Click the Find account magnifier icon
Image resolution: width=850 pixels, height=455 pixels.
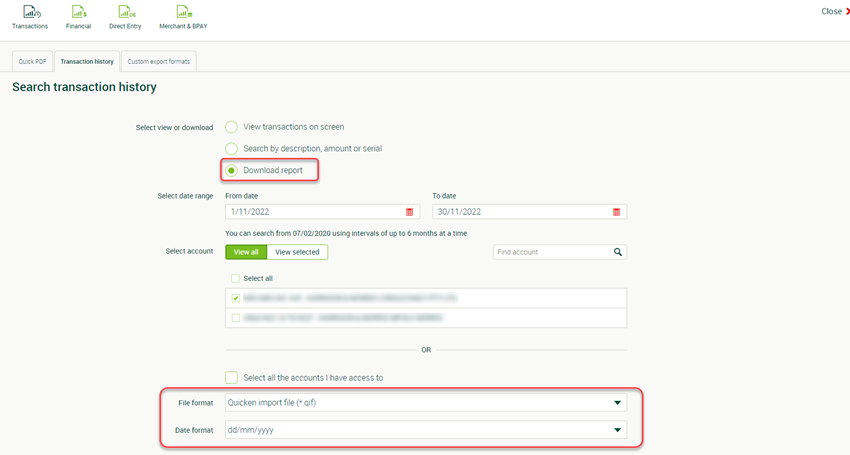(618, 252)
